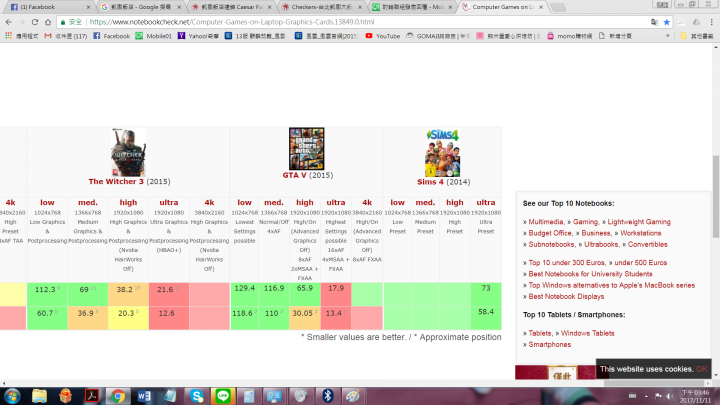
Task: Open a new browser tab
Action: tap(557, 7)
